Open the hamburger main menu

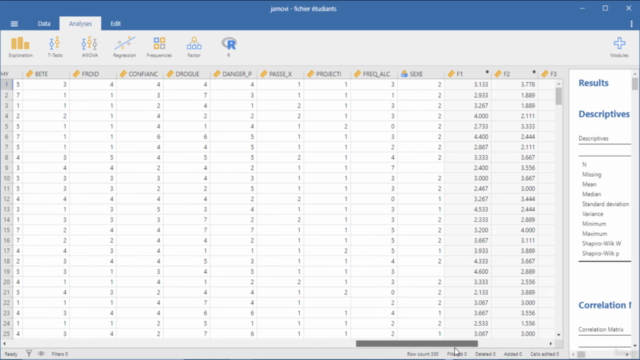pyautogui.click(x=14, y=24)
